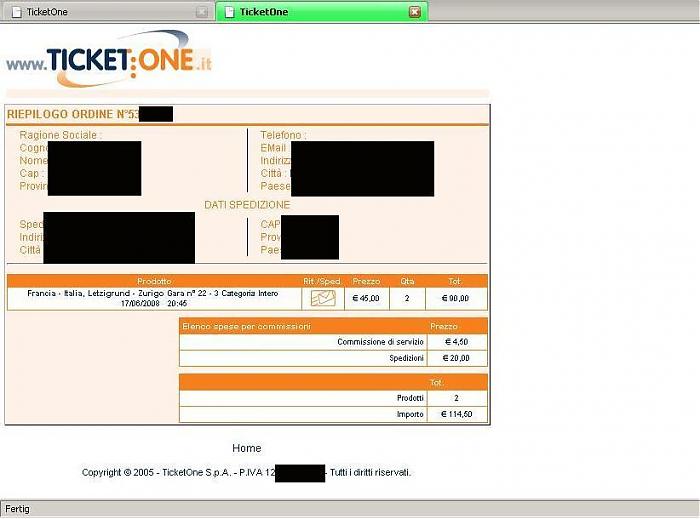Screen dimensions: 700x519
Task: Click the Prodotto column header
Action: click(154, 281)
